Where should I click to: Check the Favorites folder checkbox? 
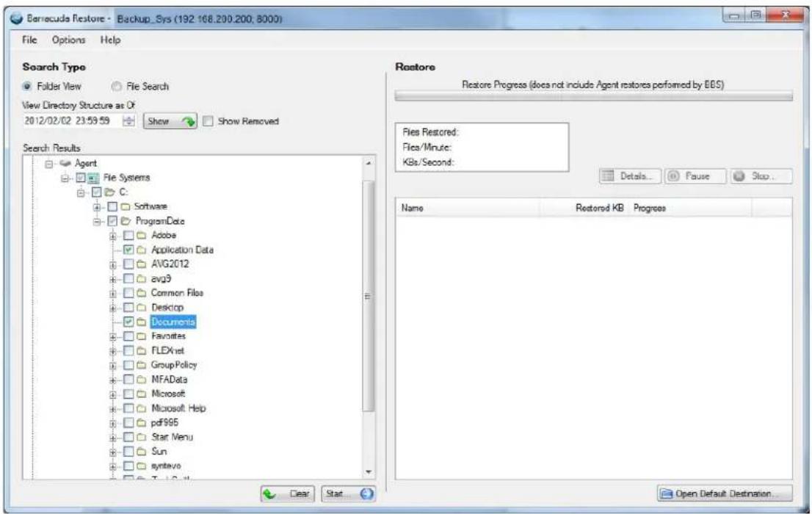pos(128,336)
